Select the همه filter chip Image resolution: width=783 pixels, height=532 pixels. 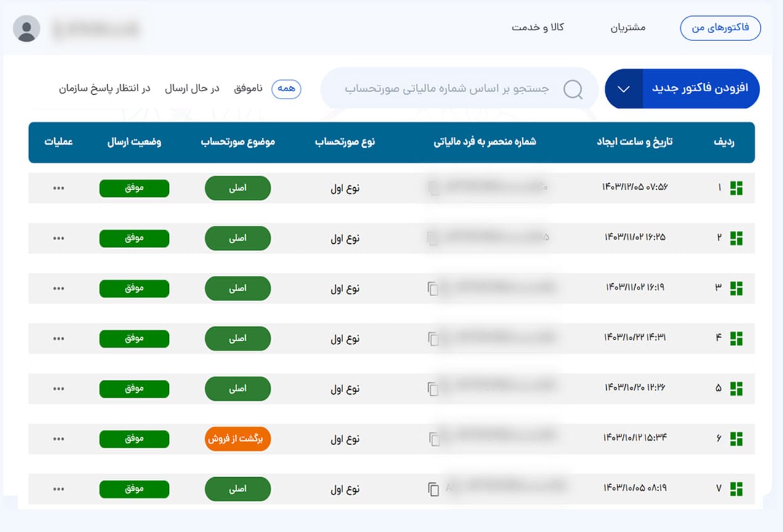[x=286, y=89]
